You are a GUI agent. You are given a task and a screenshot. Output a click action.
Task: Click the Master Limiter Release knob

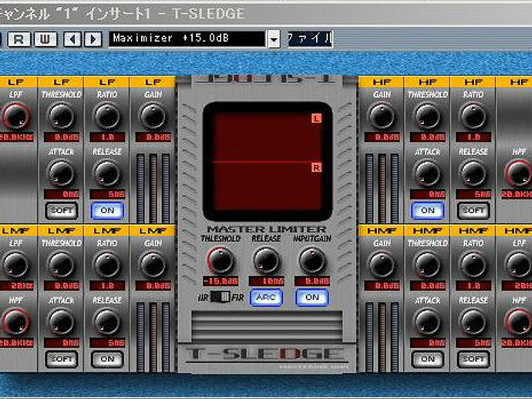(266, 260)
